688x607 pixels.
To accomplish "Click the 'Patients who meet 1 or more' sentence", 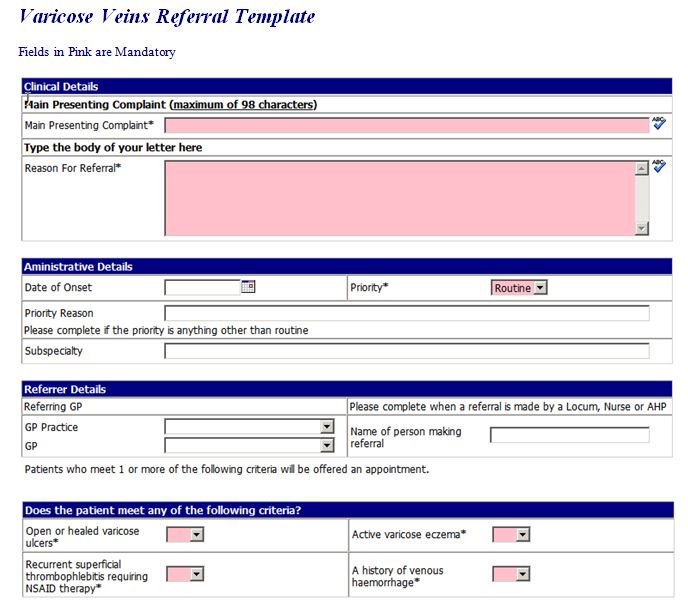I will 227,469.
